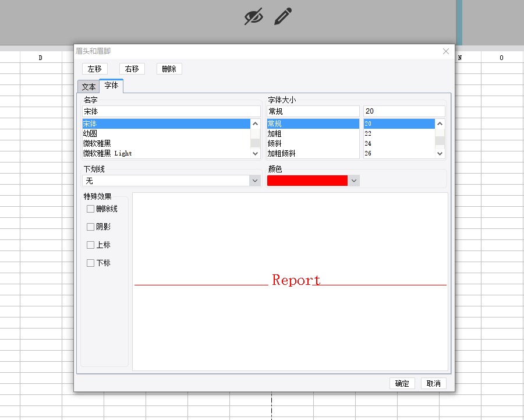Click the font size input field
The image size is (524, 420).
pyautogui.click(x=404, y=111)
